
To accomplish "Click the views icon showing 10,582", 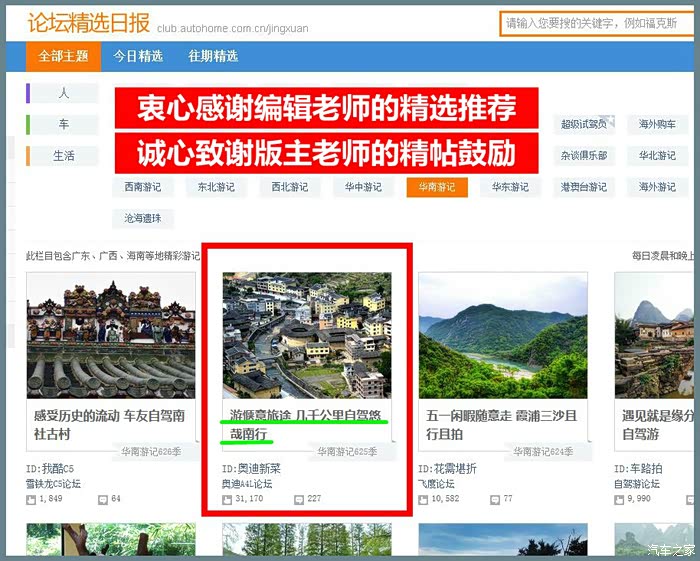I will pyautogui.click(x=423, y=499).
